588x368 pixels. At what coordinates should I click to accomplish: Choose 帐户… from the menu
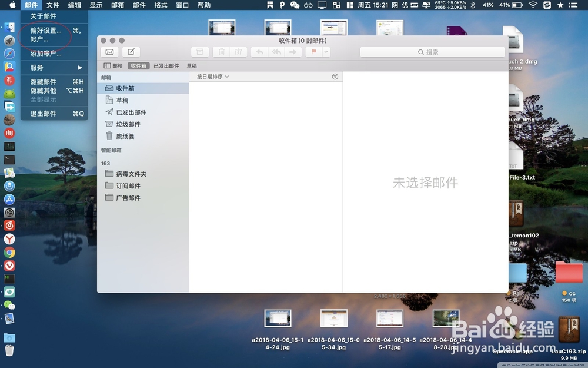pos(54,39)
